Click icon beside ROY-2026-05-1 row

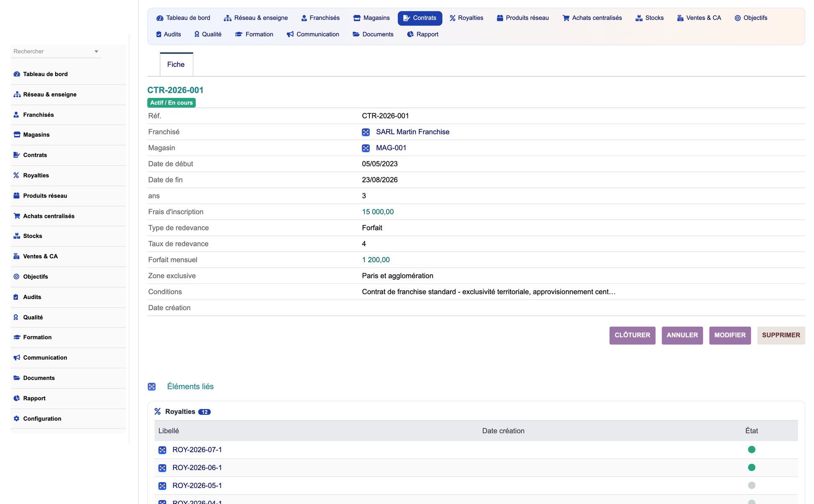(162, 486)
